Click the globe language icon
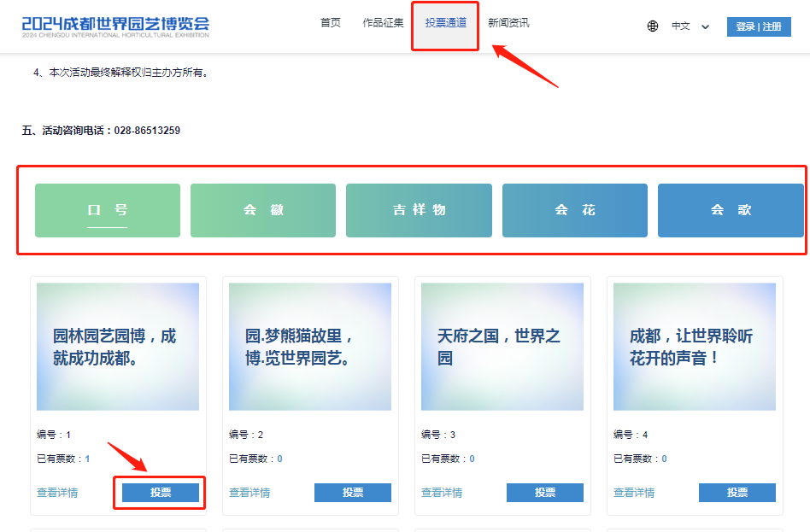Screen dimensions: 810x532 pyautogui.click(x=653, y=26)
